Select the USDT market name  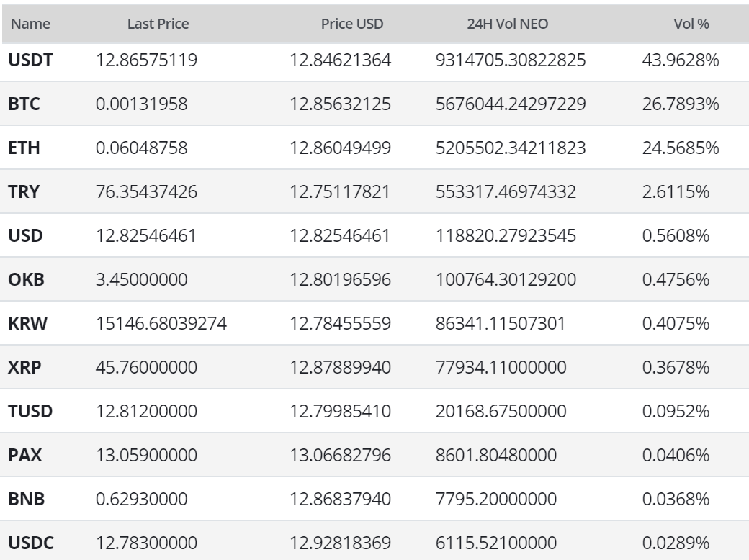(x=30, y=60)
